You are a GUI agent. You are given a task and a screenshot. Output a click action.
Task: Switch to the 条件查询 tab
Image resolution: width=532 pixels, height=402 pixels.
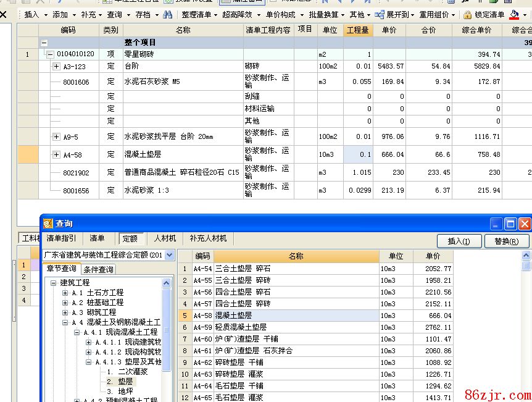point(99,269)
